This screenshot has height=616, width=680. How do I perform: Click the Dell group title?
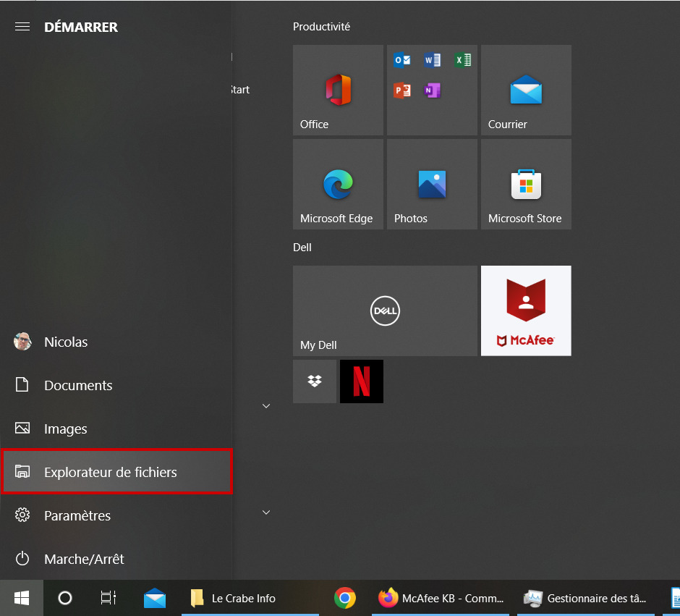click(x=302, y=248)
